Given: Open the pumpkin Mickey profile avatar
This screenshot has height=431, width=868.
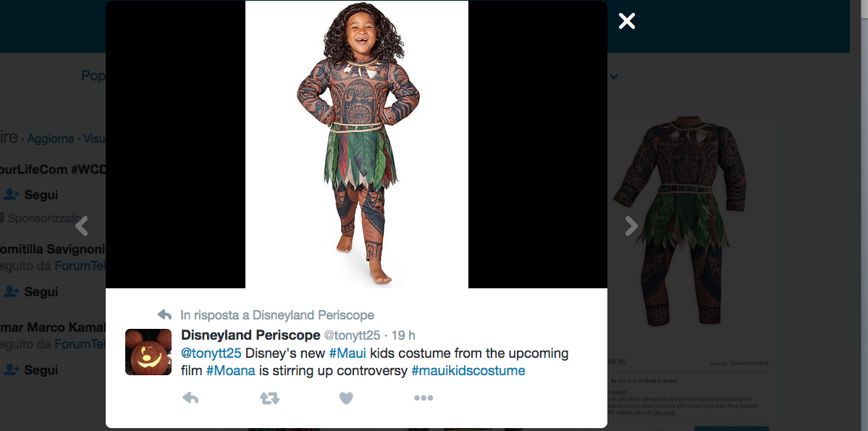Looking at the screenshot, I should coord(148,352).
